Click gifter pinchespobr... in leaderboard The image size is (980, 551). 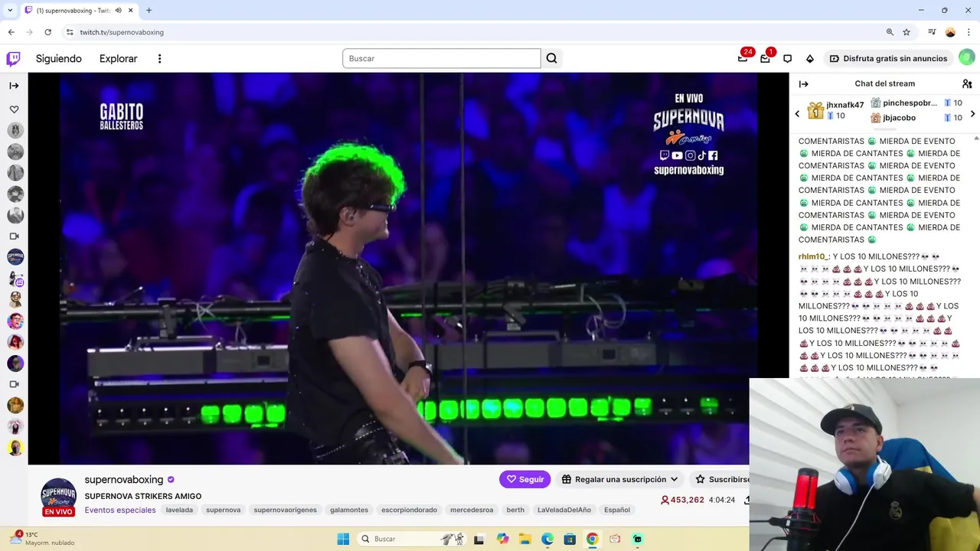(910, 103)
